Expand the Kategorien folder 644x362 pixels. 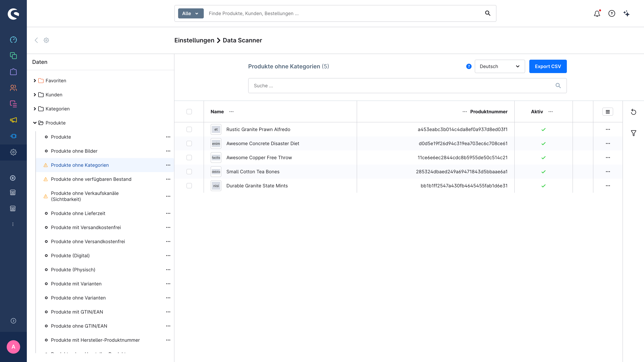tap(35, 109)
